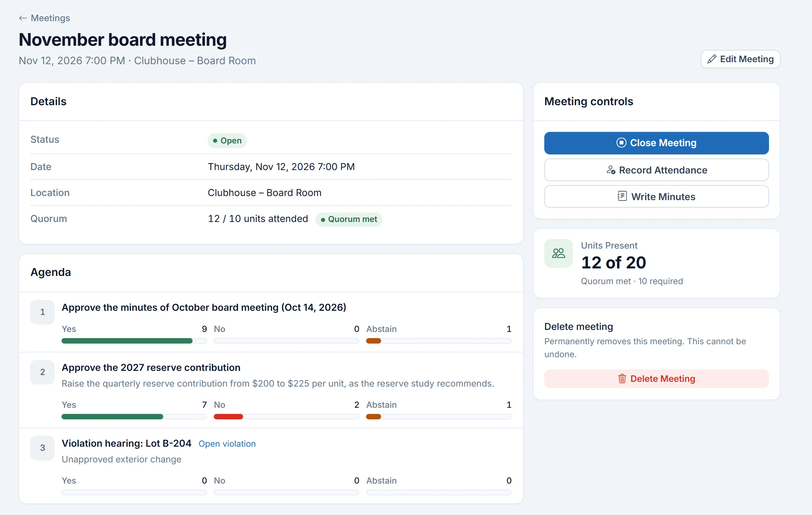Image resolution: width=812 pixels, height=515 pixels.
Task: Select agenda item number 1 badge
Action: [42, 312]
